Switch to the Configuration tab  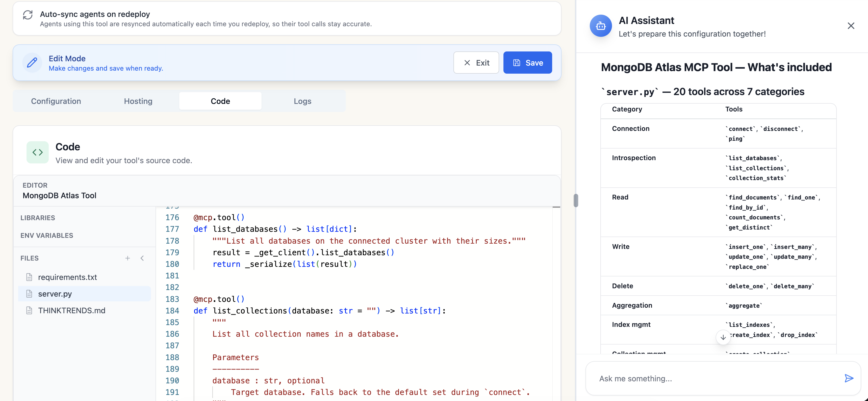(56, 101)
